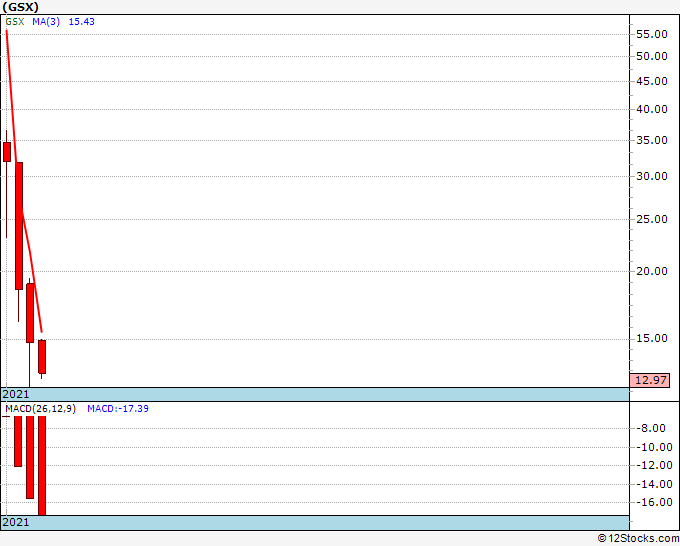Viewport: 680px width, 546px height.
Task: Click the (GSX) chart title
Action: (20, 7)
